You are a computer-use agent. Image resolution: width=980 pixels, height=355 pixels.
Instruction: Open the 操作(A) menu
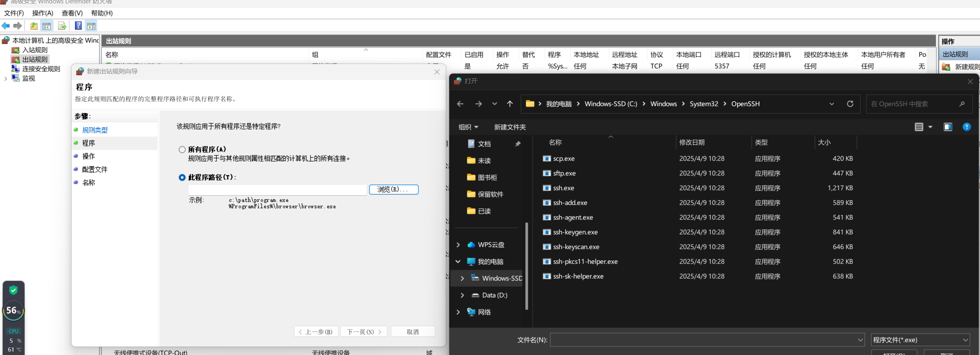coord(43,13)
